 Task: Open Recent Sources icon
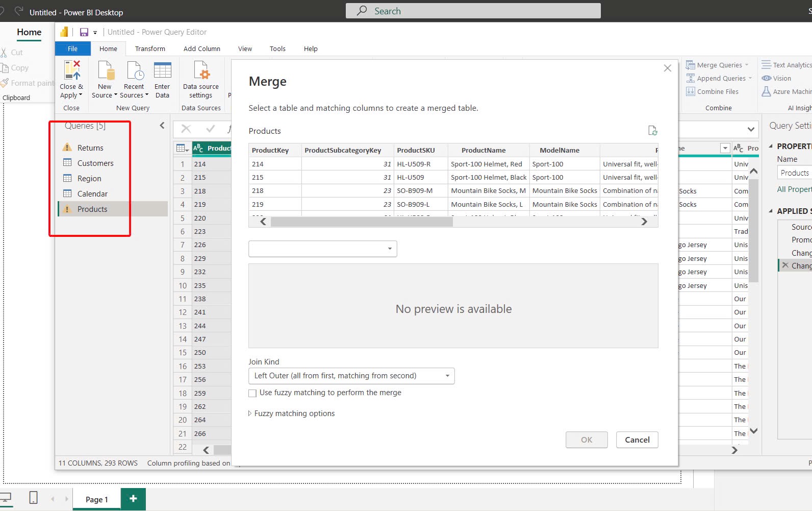point(135,70)
